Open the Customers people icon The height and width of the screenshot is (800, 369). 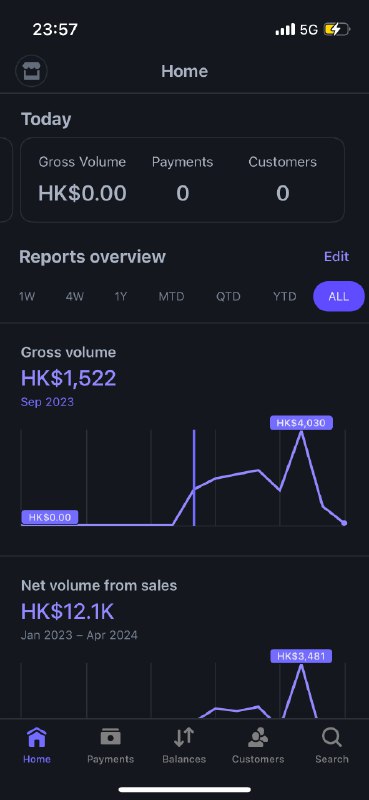[x=258, y=737]
